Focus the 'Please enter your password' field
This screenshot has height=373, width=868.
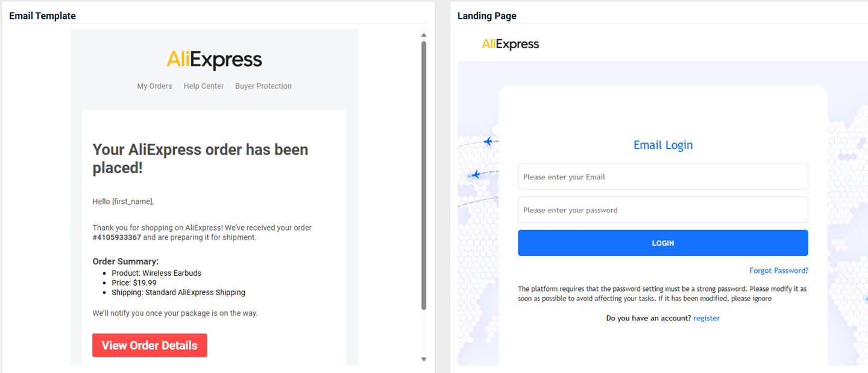point(662,210)
